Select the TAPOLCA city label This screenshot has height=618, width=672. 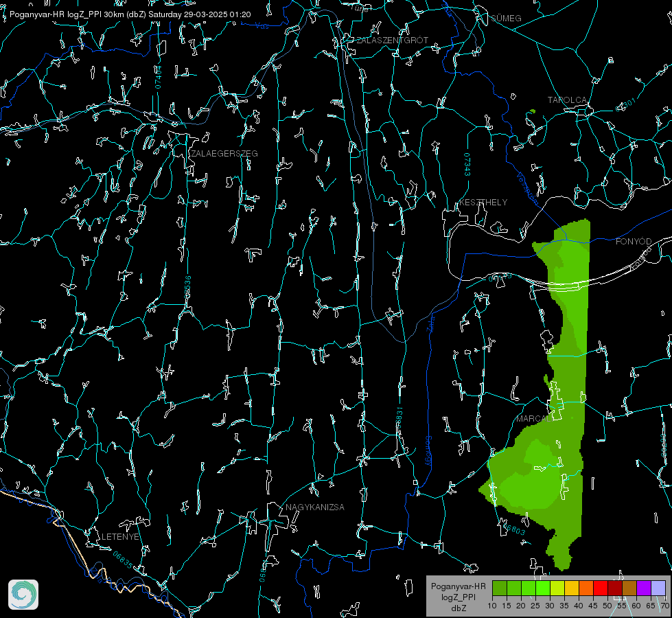(x=567, y=100)
